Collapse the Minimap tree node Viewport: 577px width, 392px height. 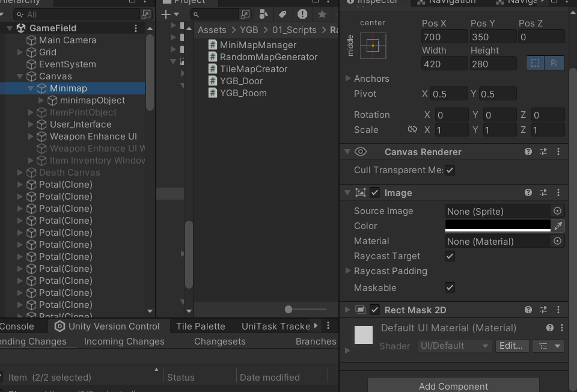click(31, 88)
